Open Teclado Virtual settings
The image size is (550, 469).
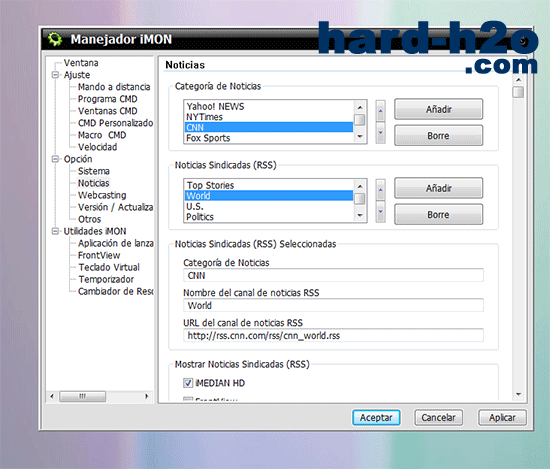(109, 267)
